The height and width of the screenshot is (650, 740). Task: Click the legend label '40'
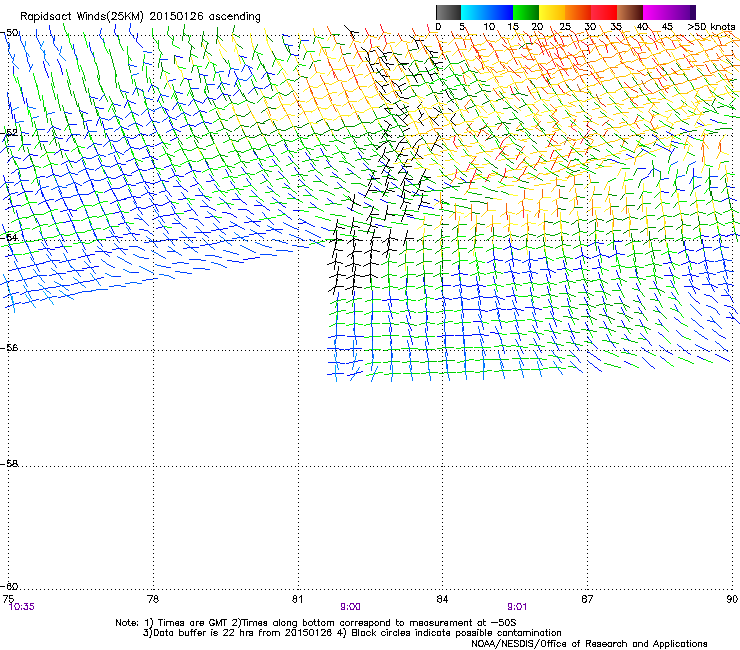coord(642,27)
